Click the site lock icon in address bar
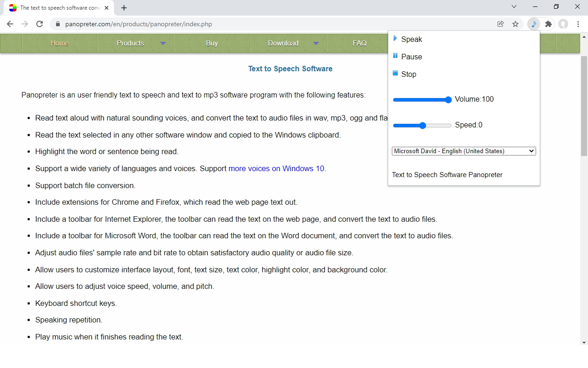 57,24
